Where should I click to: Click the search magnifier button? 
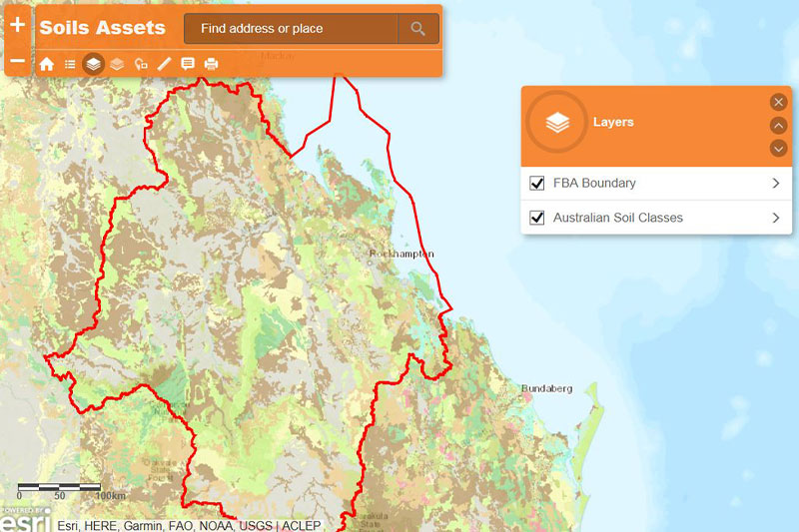coord(417,29)
